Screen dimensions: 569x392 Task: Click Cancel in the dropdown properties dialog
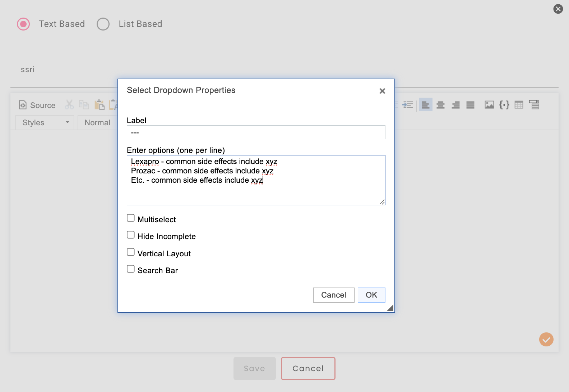click(x=334, y=295)
